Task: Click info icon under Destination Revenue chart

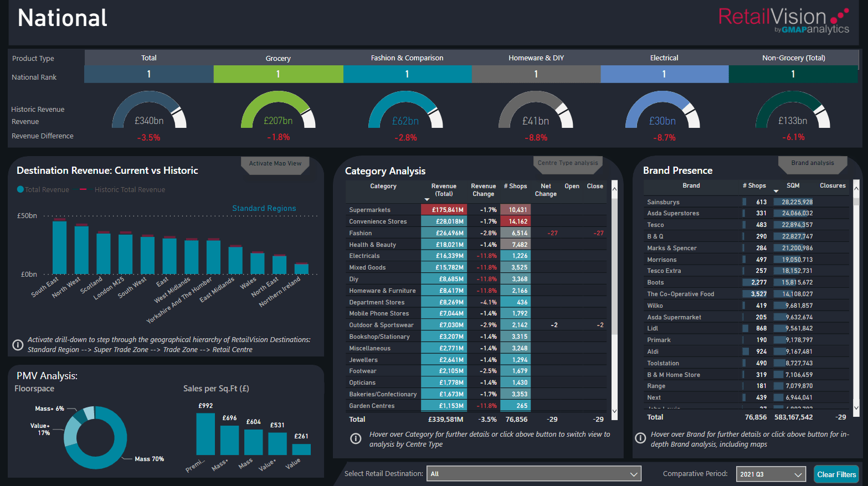Action: coord(18,345)
